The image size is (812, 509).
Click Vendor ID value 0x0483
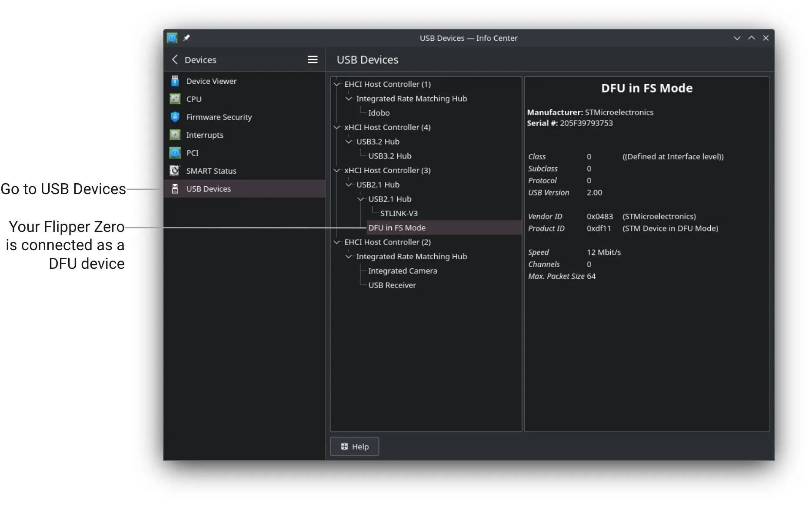click(599, 216)
